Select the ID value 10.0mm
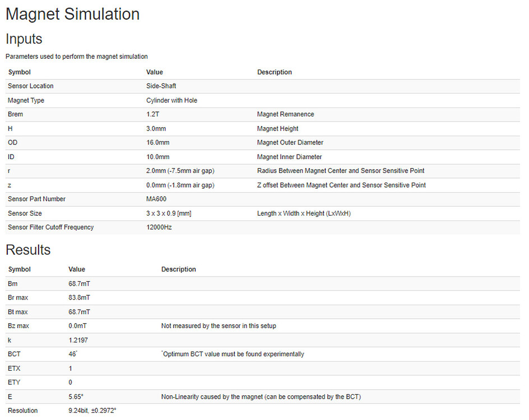 pos(157,157)
